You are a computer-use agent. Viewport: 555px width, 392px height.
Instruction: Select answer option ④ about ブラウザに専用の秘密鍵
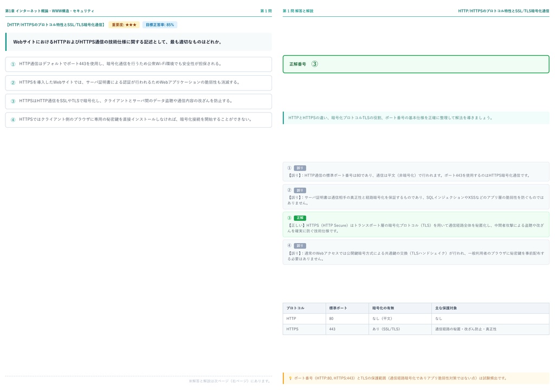(138, 120)
